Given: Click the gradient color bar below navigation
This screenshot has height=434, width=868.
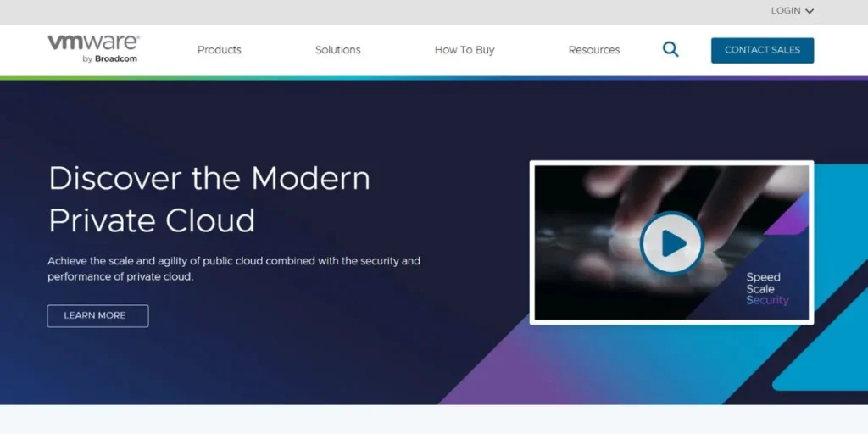Looking at the screenshot, I should click(x=434, y=78).
